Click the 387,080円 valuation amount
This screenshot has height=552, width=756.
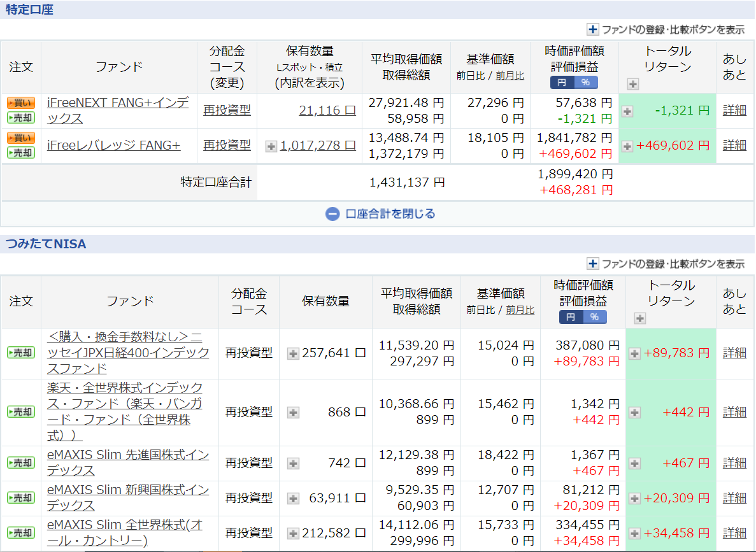pyautogui.click(x=587, y=345)
